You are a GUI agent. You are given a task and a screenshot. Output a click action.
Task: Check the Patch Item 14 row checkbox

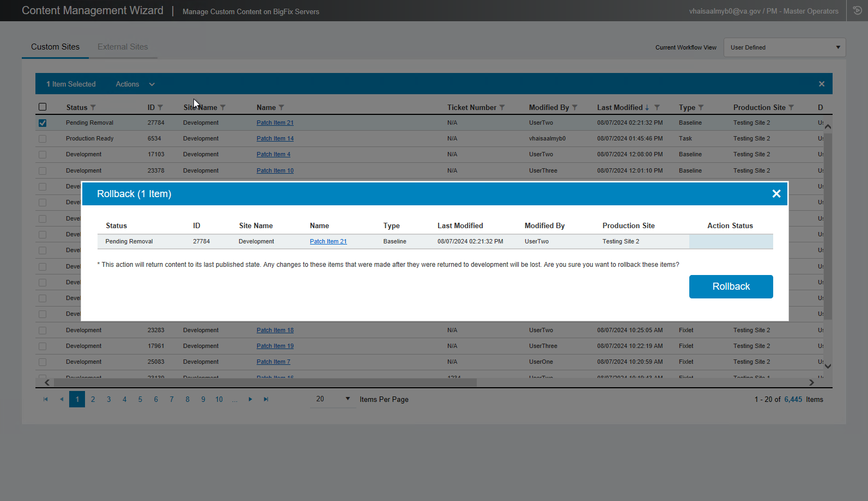43,139
